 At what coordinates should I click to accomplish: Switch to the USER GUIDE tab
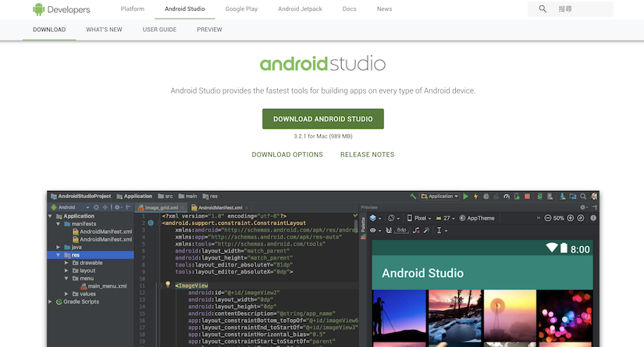coord(159,30)
